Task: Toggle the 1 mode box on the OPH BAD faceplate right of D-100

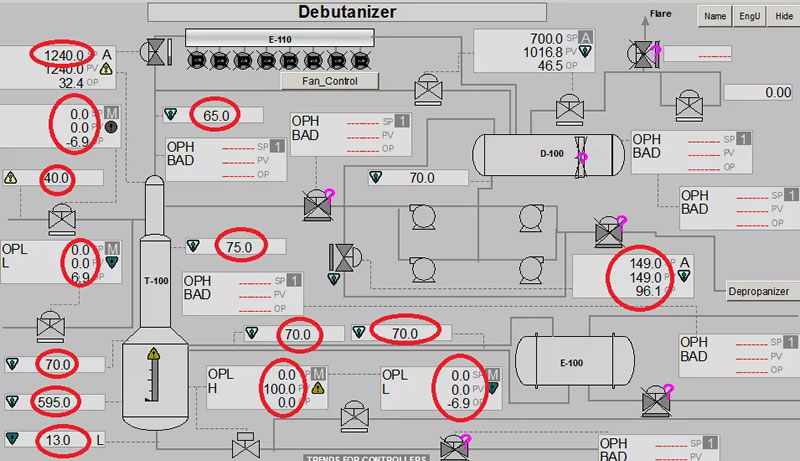Action: click(743, 138)
